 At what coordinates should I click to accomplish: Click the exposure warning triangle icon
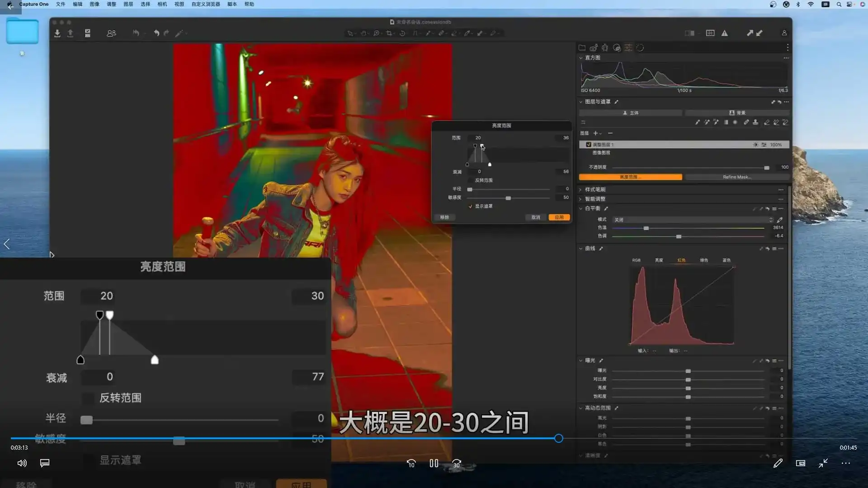[x=725, y=33]
